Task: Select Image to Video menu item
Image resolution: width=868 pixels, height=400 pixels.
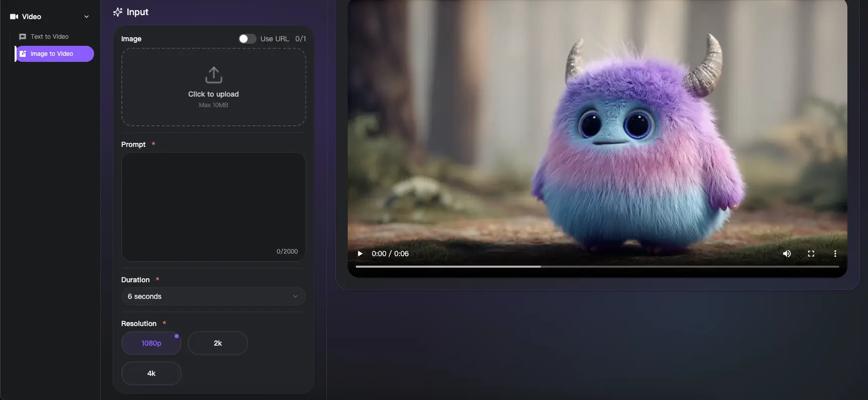Action: pyautogui.click(x=54, y=54)
